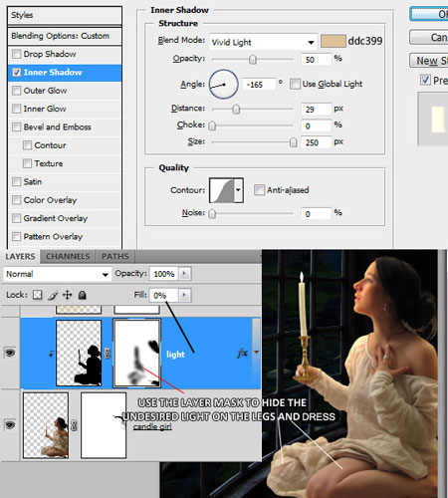Click the Size slider handle
This screenshot has width=448, height=498.
(x=293, y=142)
